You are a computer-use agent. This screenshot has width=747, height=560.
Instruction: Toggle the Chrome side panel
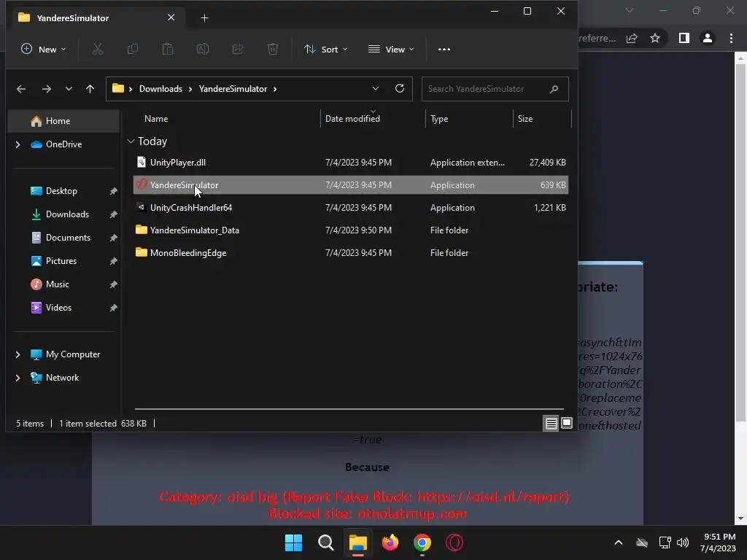click(x=684, y=38)
